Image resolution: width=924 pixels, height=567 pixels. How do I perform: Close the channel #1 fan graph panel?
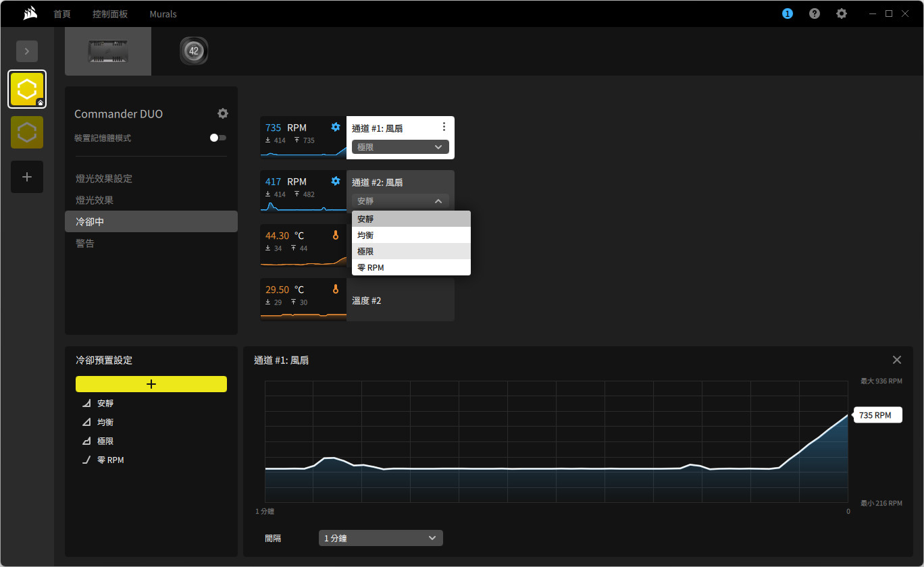click(897, 360)
